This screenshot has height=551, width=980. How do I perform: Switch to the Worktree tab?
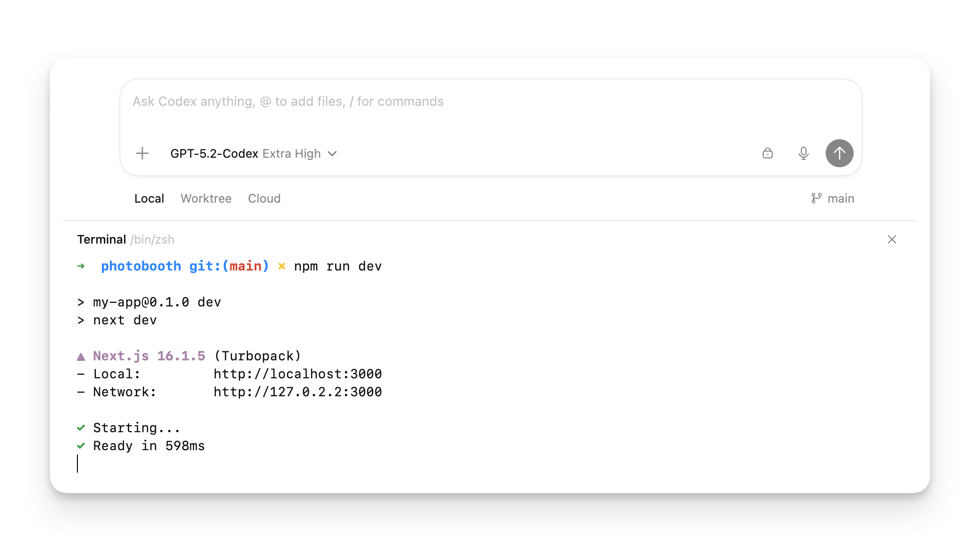click(x=206, y=198)
